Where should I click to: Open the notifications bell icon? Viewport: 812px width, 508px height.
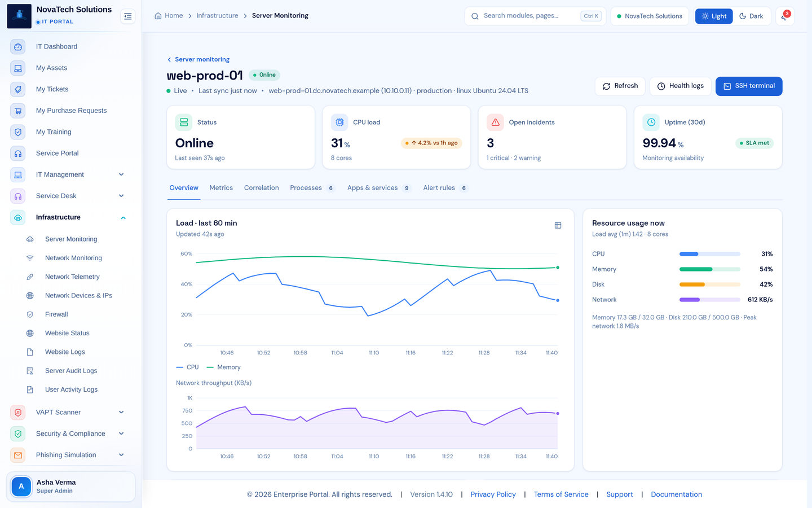pos(784,16)
